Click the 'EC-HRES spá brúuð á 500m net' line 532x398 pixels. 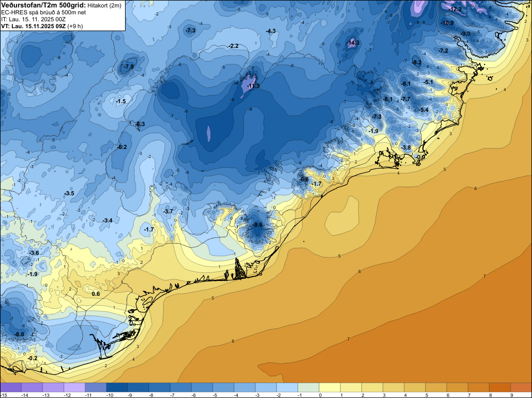44,12
